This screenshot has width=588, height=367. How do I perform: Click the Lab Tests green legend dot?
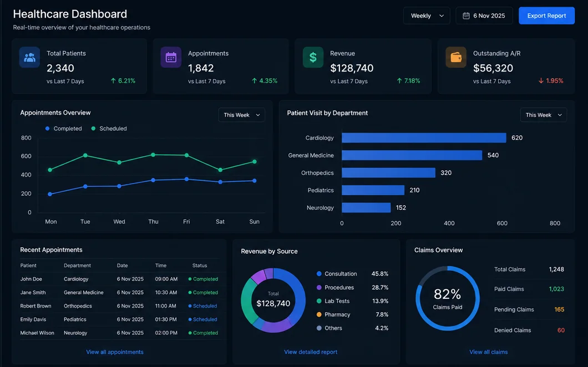click(319, 301)
